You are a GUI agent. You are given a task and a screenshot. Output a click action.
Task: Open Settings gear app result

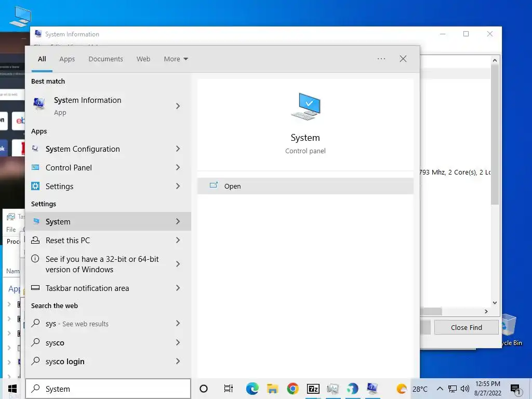click(x=108, y=187)
